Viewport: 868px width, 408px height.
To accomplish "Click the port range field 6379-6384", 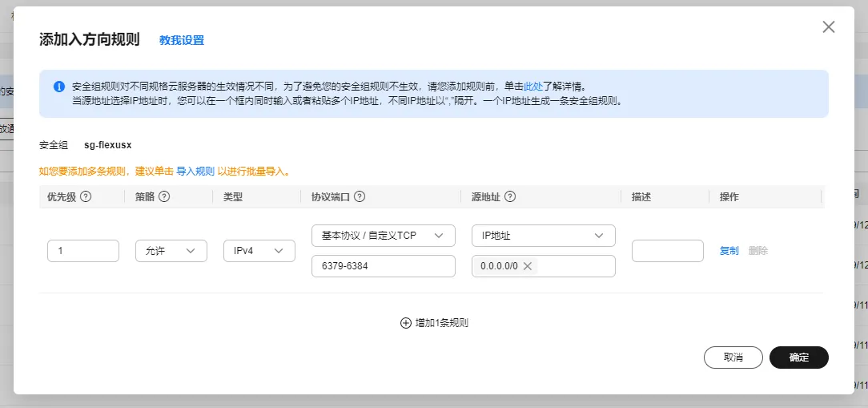I will pos(383,266).
